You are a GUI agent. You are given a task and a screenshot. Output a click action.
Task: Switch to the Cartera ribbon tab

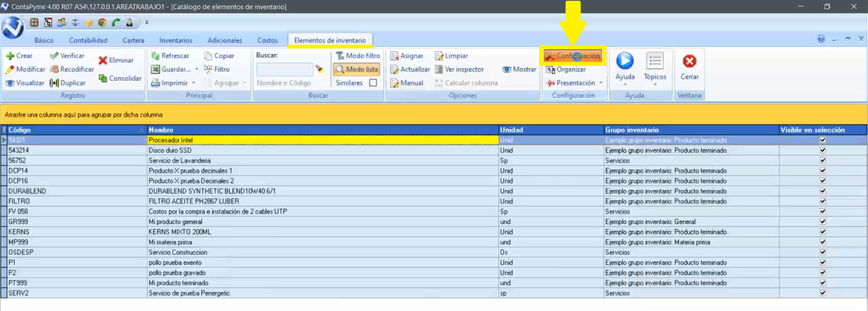(x=133, y=40)
